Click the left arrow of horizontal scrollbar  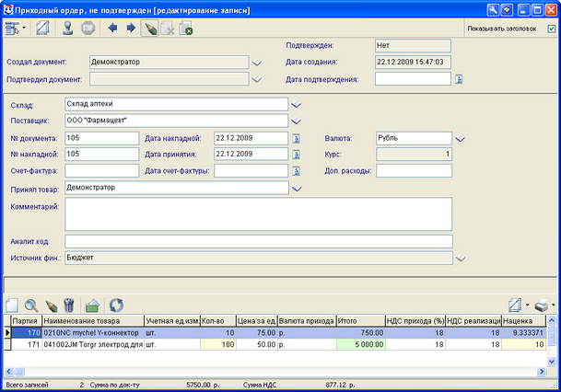9,372
